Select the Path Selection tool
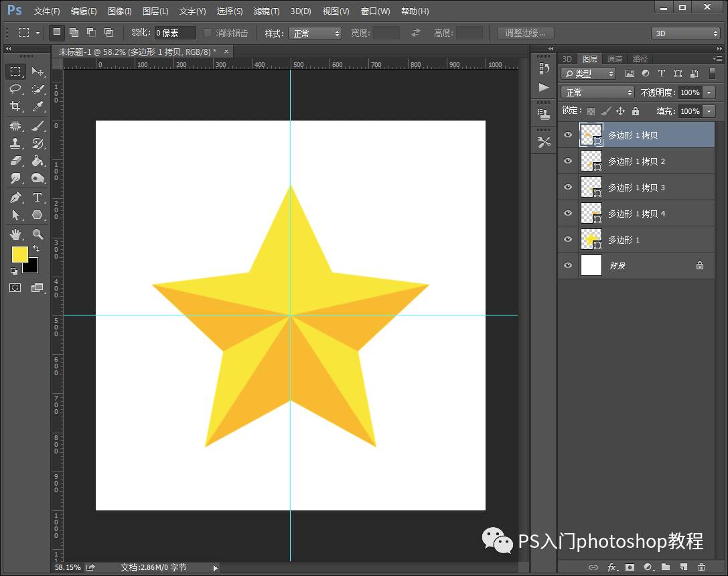Image resolution: width=728 pixels, height=576 pixels. point(15,215)
